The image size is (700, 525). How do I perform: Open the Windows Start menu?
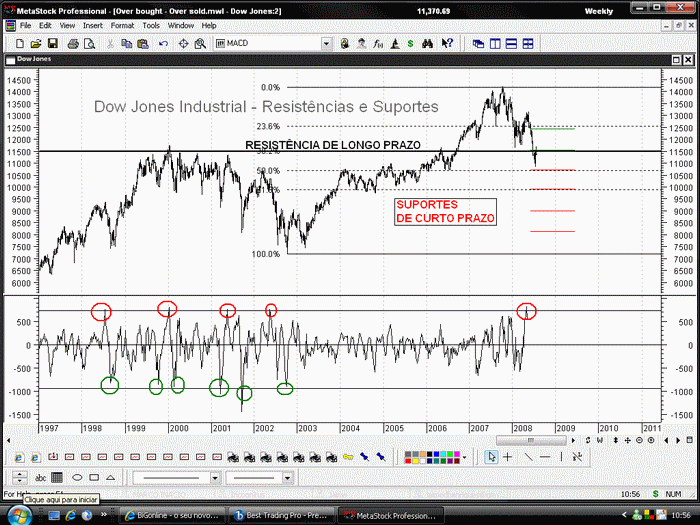19,515
